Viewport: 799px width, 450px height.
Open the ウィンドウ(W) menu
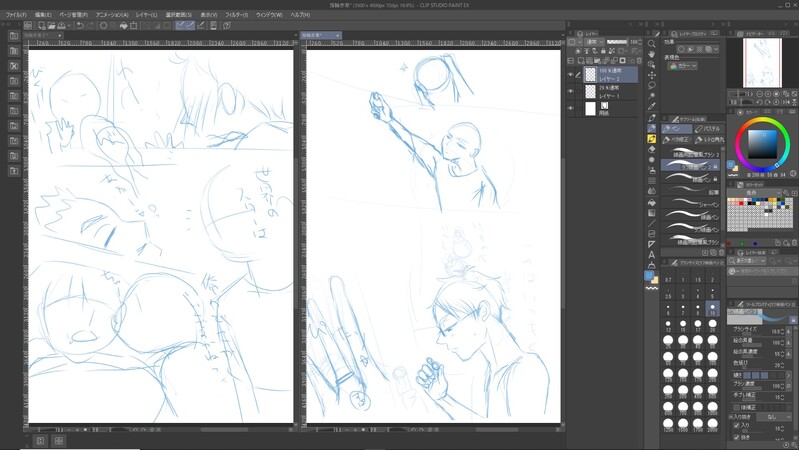coord(269,15)
